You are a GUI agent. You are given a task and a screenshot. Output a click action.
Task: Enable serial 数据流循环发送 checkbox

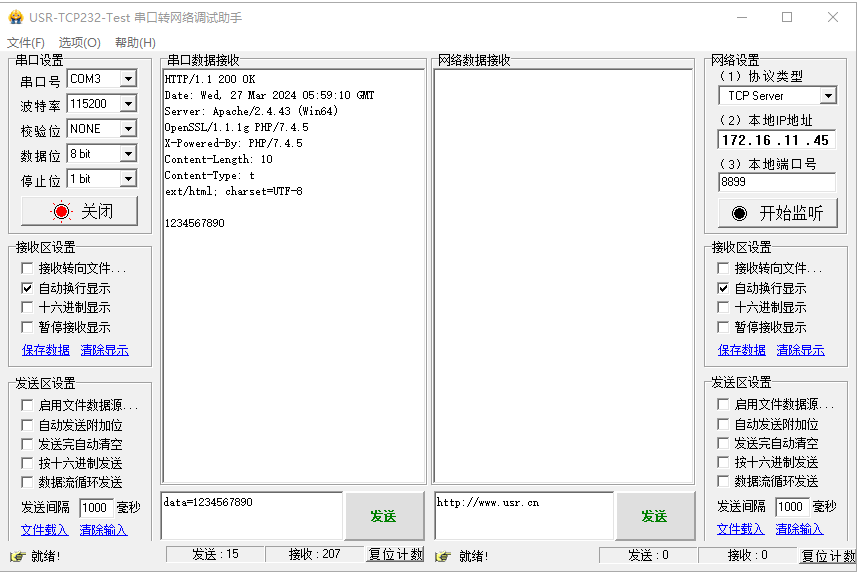(27, 483)
